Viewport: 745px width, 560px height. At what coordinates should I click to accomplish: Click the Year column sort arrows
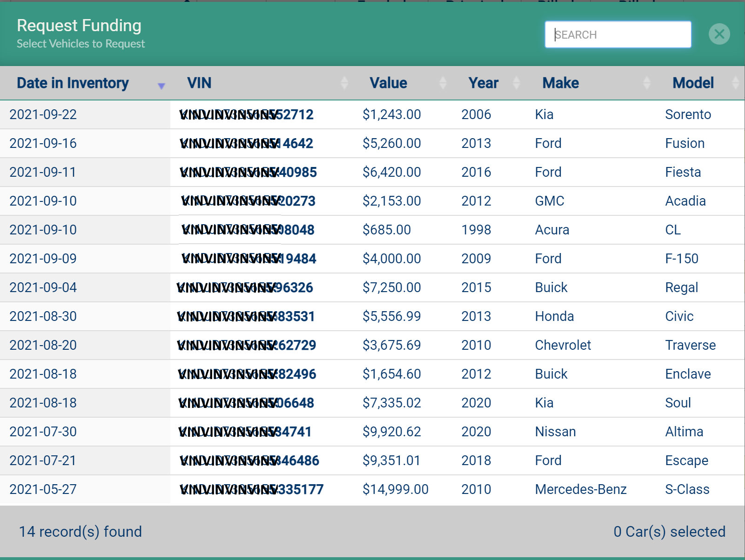coord(516,83)
